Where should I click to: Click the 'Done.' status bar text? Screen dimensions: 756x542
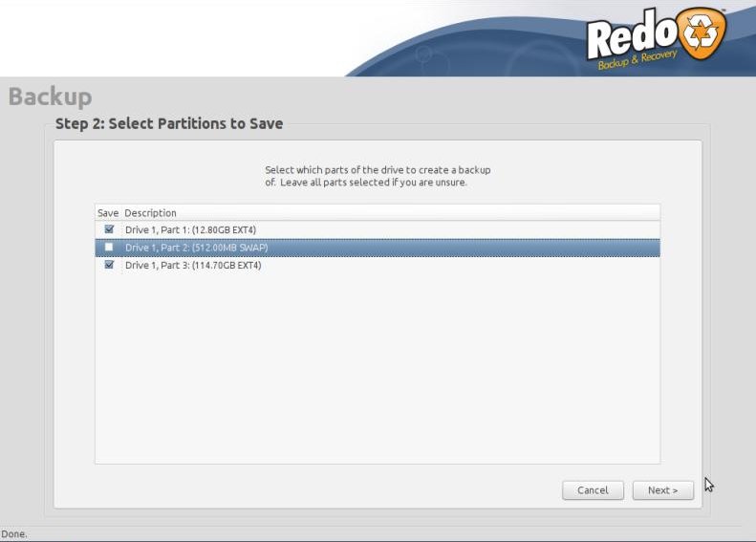[14, 533]
